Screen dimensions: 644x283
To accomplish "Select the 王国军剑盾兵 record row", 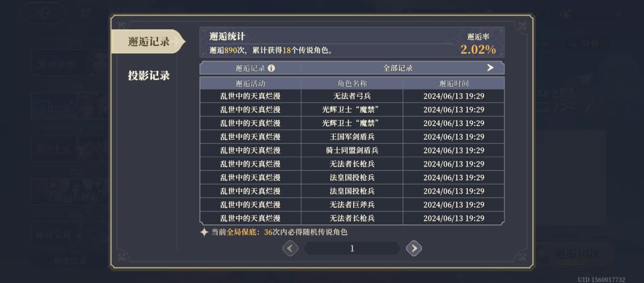I will 352,137.
